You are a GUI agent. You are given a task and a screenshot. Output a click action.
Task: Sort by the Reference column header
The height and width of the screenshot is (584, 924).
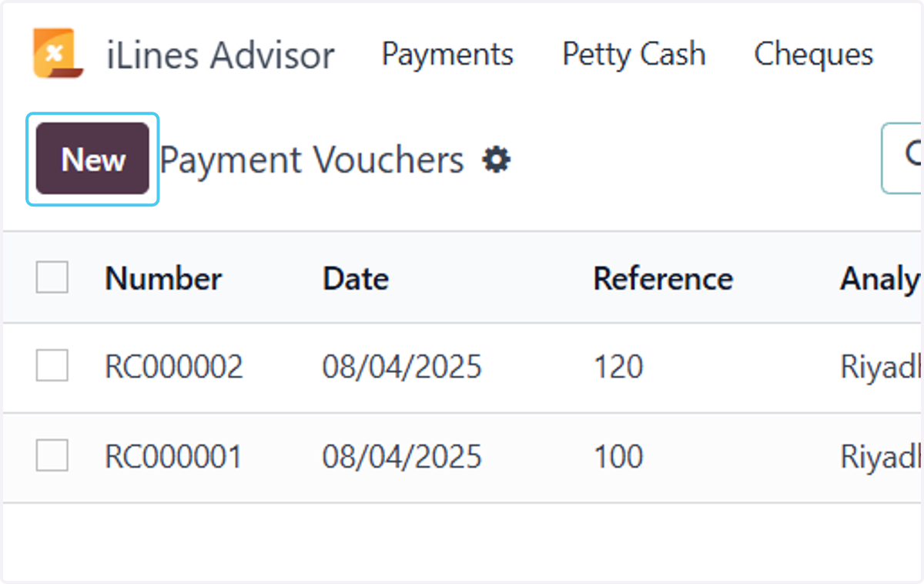point(663,278)
